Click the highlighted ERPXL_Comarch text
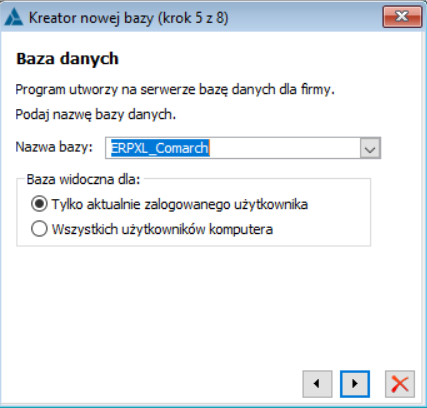 tap(160, 148)
